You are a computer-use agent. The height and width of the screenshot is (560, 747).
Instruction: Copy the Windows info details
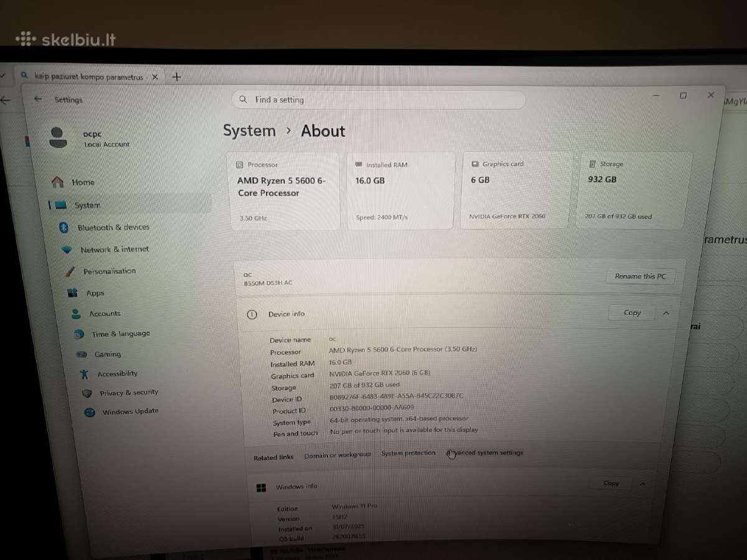click(611, 483)
